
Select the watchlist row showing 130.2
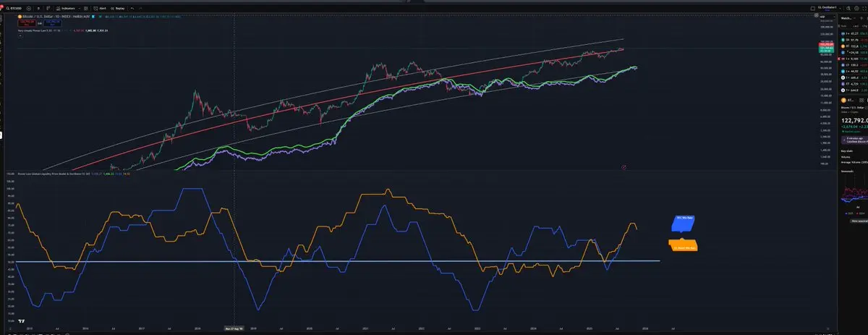point(854,65)
